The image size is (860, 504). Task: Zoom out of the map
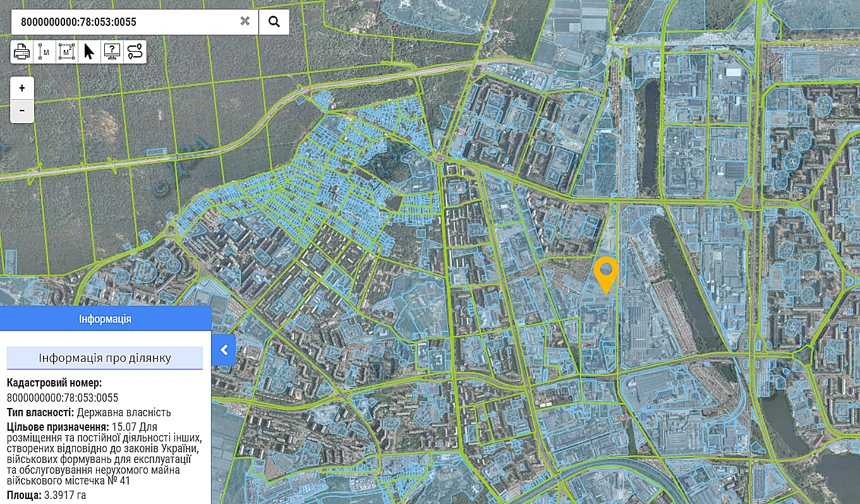(22, 111)
